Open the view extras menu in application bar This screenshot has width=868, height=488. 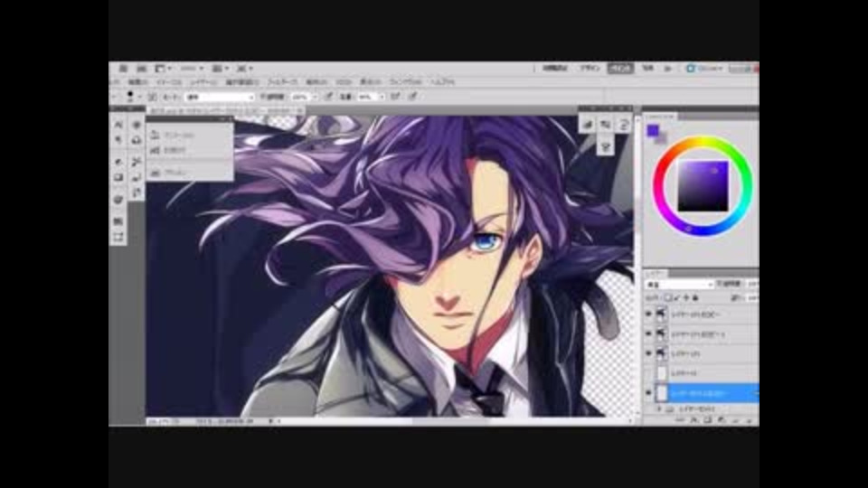point(162,68)
